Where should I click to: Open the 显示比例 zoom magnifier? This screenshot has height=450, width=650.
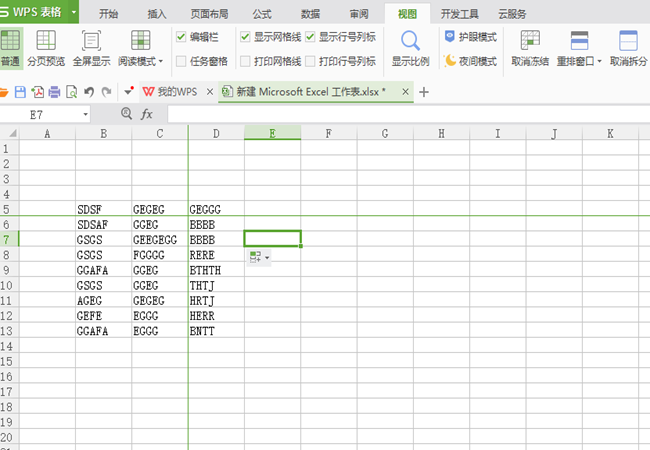410,48
